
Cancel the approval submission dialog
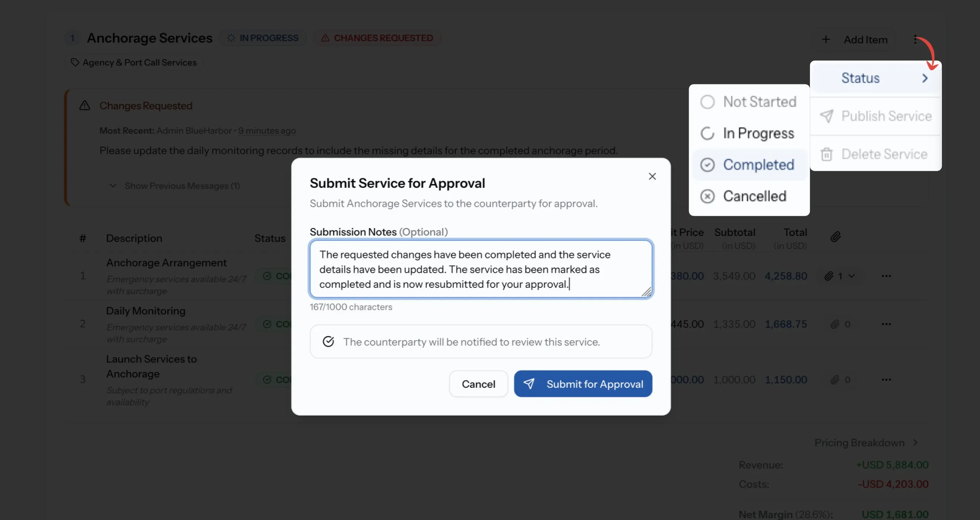point(478,384)
